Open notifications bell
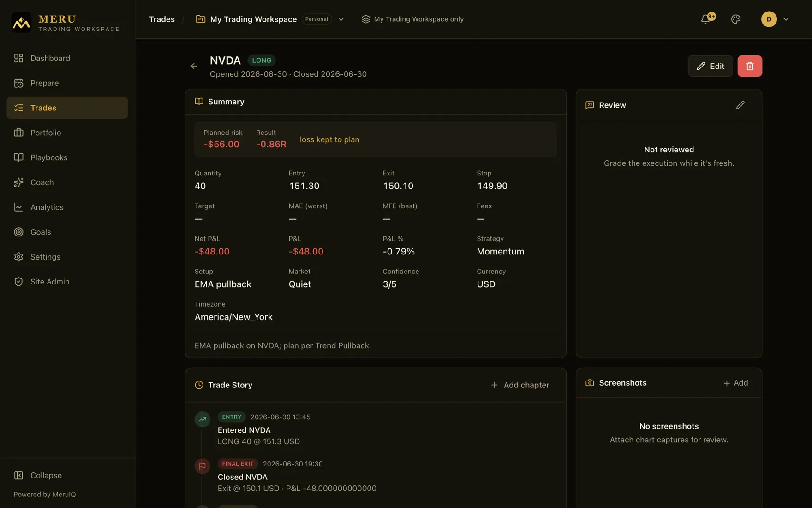 (x=705, y=19)
